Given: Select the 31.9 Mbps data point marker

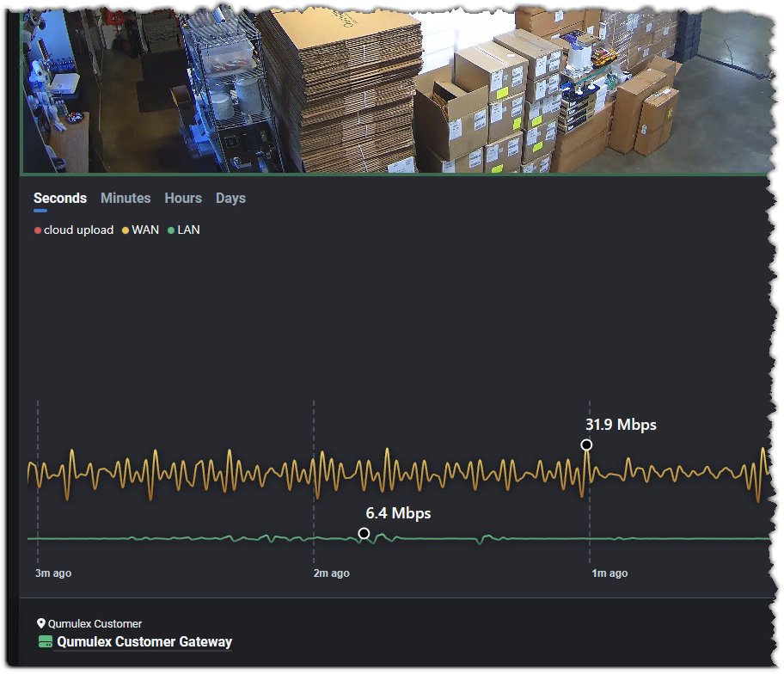Looking at the screenshot, I should [x=586, y=444].
